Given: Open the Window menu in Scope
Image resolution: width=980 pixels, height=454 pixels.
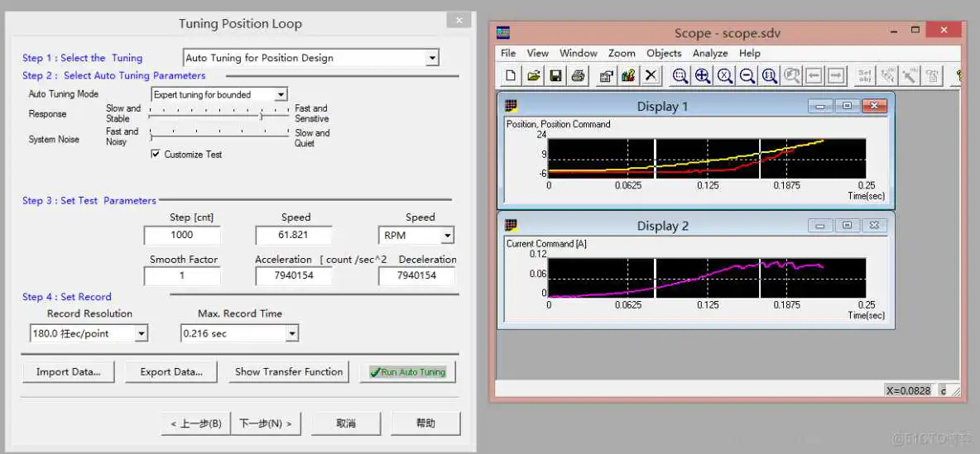Looking at the screenshot, I should tap(578, 53).
